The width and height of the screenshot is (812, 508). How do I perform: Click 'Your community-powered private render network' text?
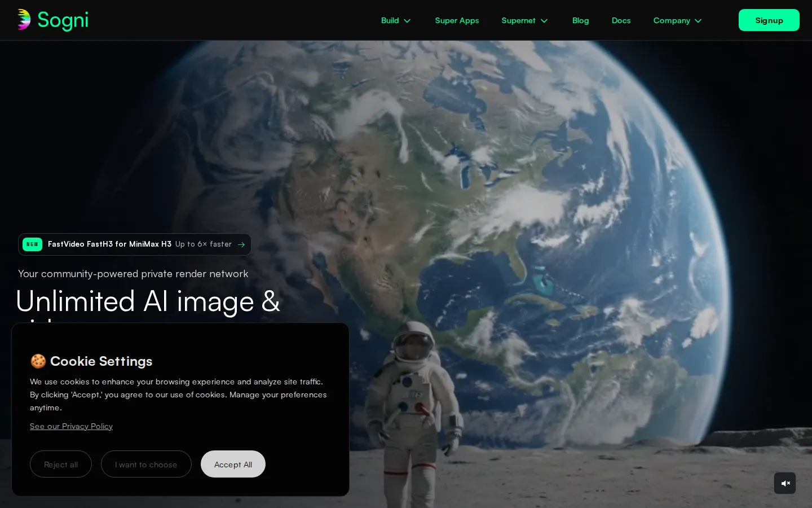tap(133, 274)
